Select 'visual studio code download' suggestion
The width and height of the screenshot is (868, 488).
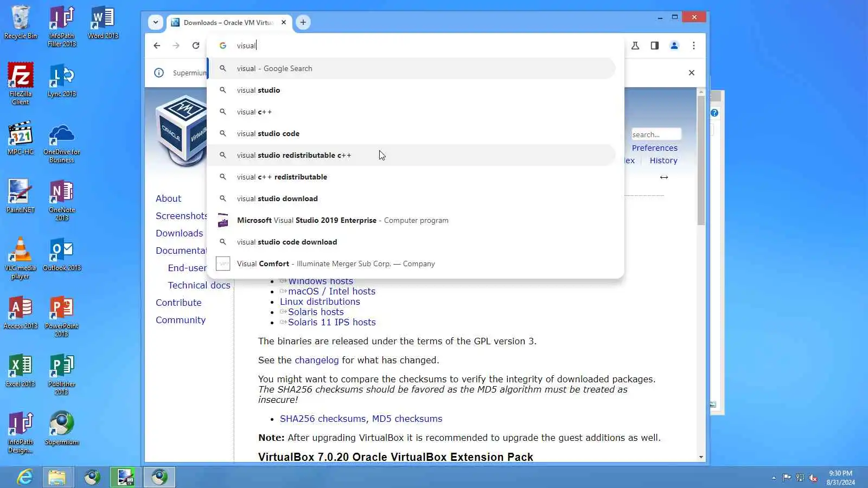pos(411,242)
